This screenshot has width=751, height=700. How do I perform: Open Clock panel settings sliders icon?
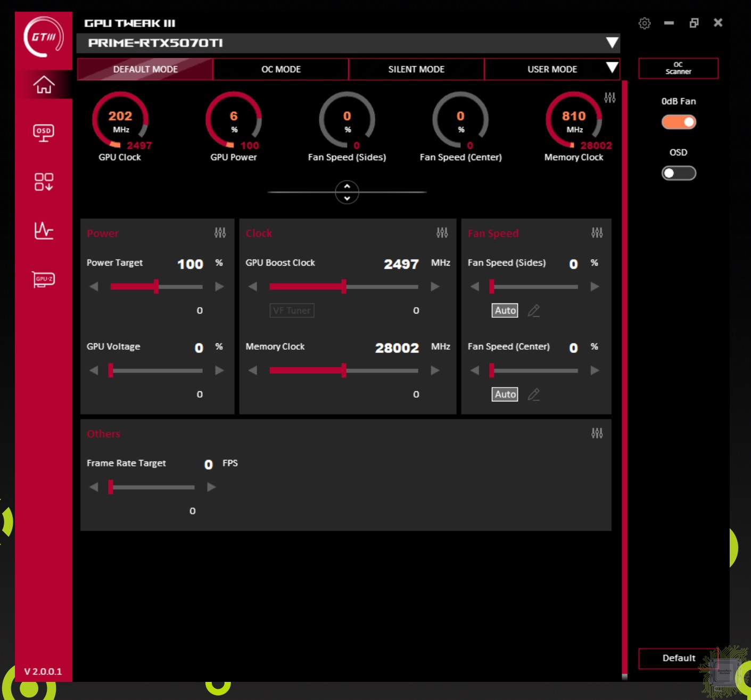(442, 233)
